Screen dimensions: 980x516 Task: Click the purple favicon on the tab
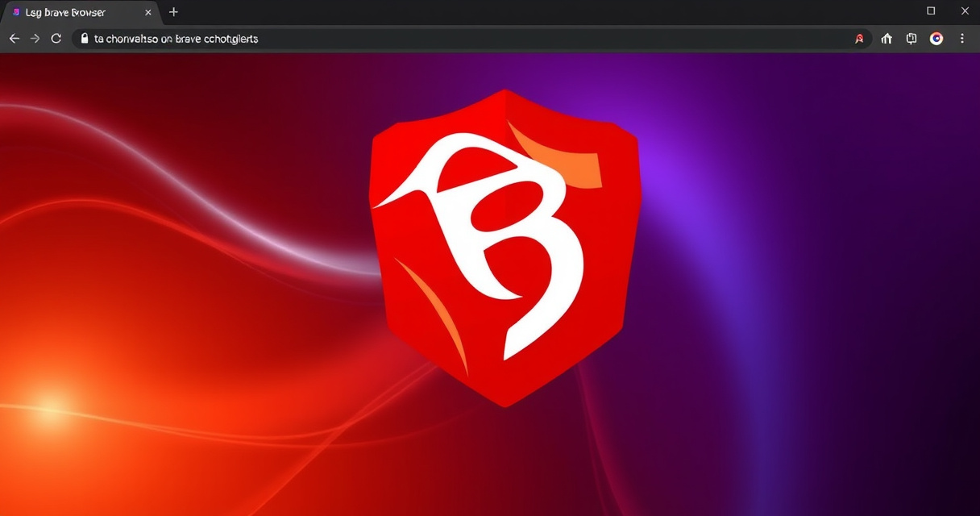pos(16,13)
